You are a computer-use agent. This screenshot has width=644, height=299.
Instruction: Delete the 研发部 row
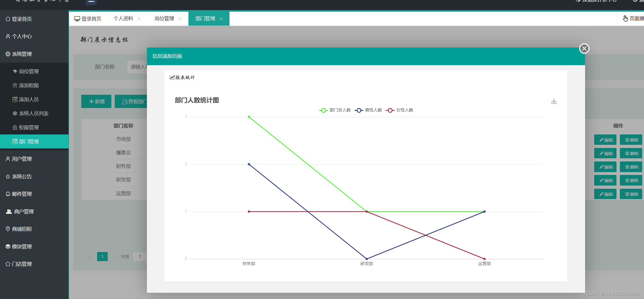tap(631, 180)
